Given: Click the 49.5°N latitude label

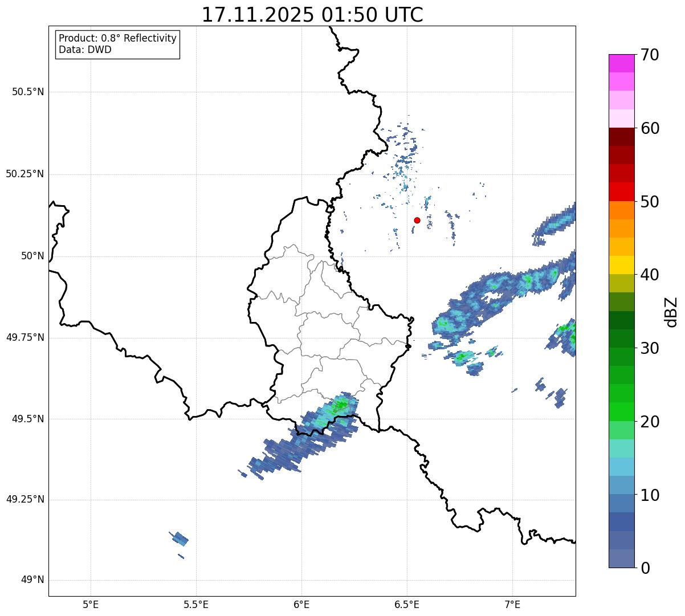Looking at the screenshot, I should [28, 419].
